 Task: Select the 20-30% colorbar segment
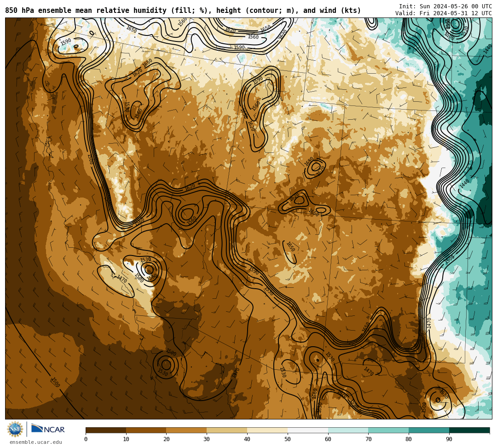(187, 430)
